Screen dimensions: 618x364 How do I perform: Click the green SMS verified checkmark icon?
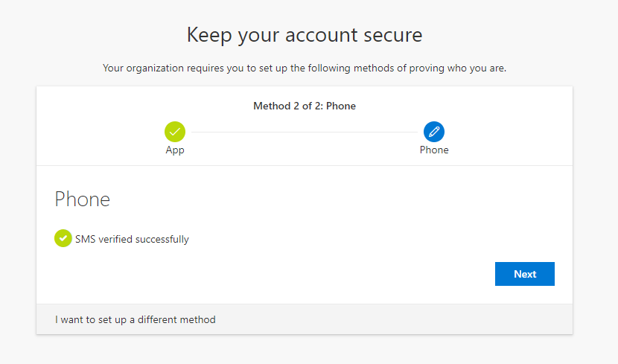[x=63, y=238]
